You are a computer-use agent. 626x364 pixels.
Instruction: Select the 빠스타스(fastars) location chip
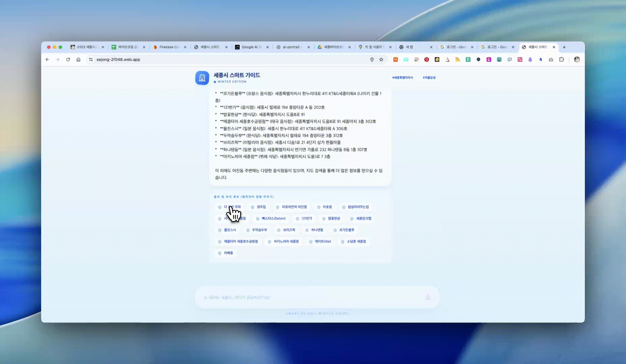[x=271, y=218]
